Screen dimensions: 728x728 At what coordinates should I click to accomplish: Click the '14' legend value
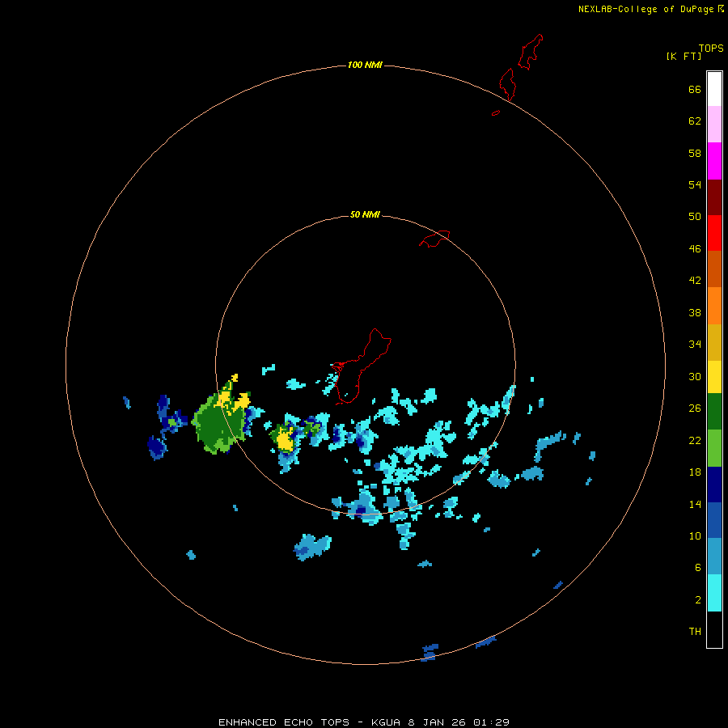pos(695,504)
